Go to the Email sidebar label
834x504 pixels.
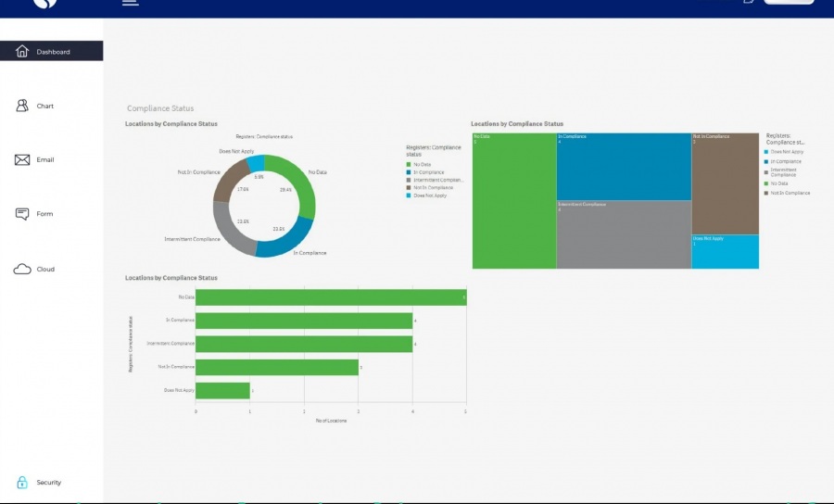pos(45,159)
